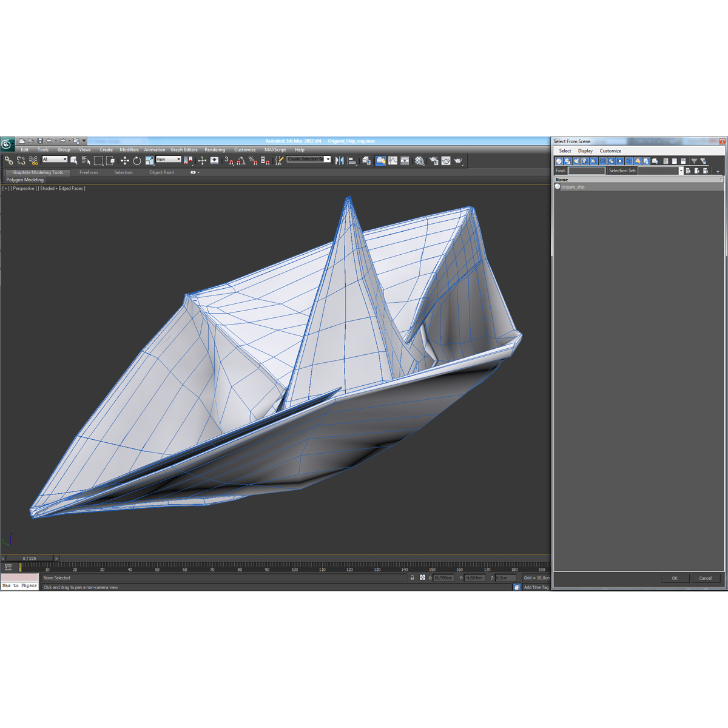
Task: Open the Rendering menu
Action: [215, 149]
